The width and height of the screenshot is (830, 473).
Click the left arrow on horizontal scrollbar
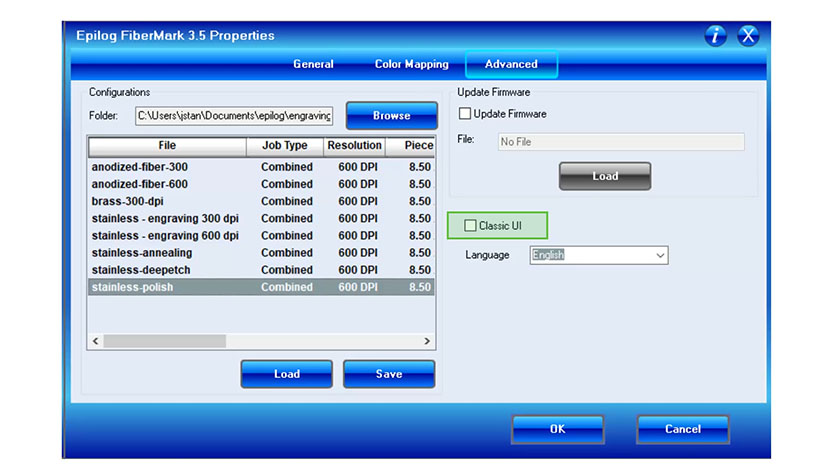96,341
